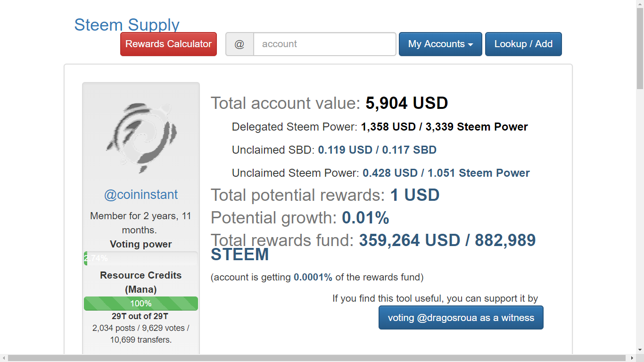Screen dimensions: 644x362
Task: Click the Delegated Steem Power value 1,358 USD
Action: click(388, 127)
